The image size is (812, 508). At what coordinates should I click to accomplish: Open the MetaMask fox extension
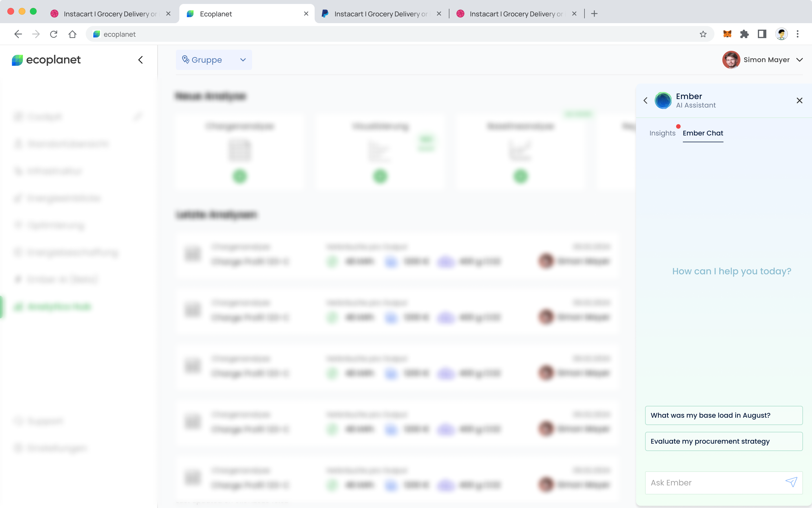(727, 34)
